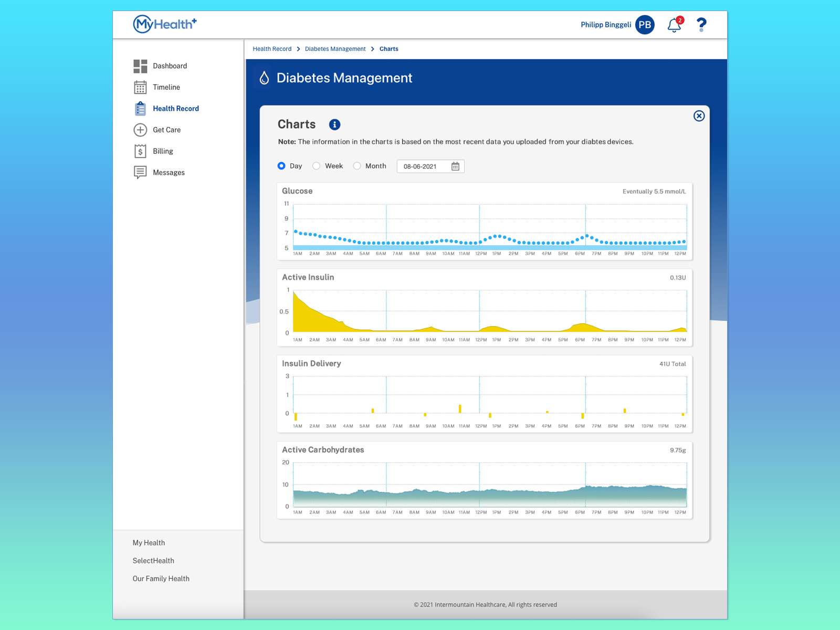Viewport: 840px width, 630px height.
Task: Open Messages via the chat icon
Action: (x=140, y=172)
